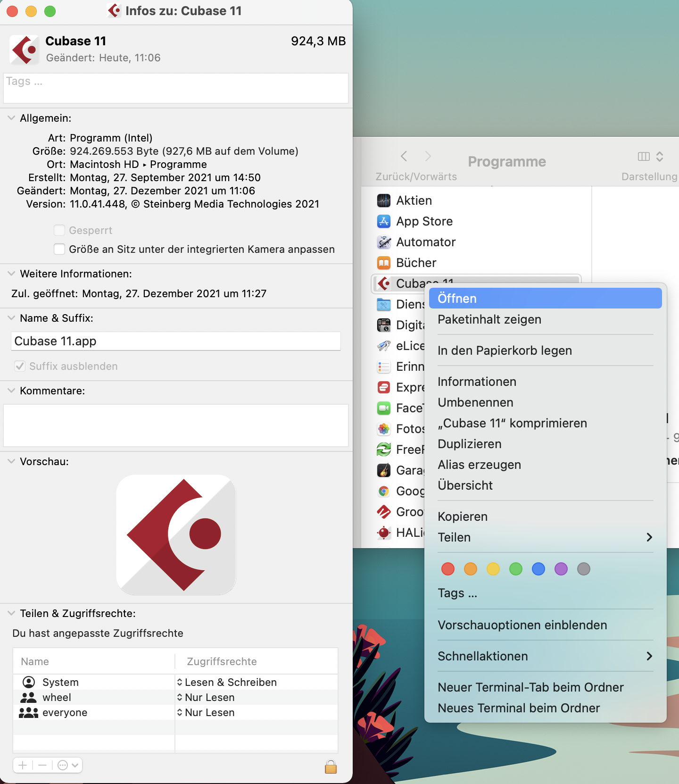Screen dimensions: 679x784
Task: Click the Aktien app icon
Action: coord(384,200)
